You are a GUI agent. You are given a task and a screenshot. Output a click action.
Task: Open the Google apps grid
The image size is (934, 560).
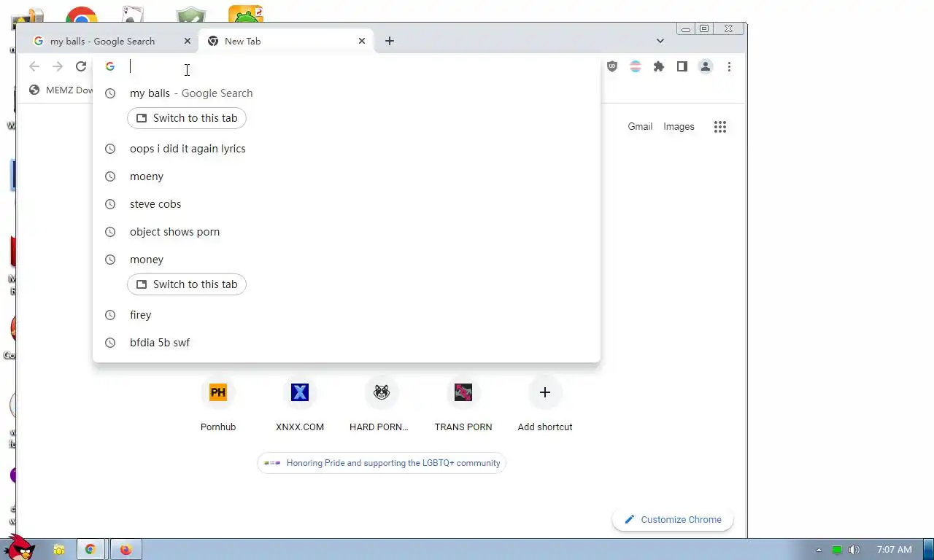pyautogui.click(x=720, y=127)
